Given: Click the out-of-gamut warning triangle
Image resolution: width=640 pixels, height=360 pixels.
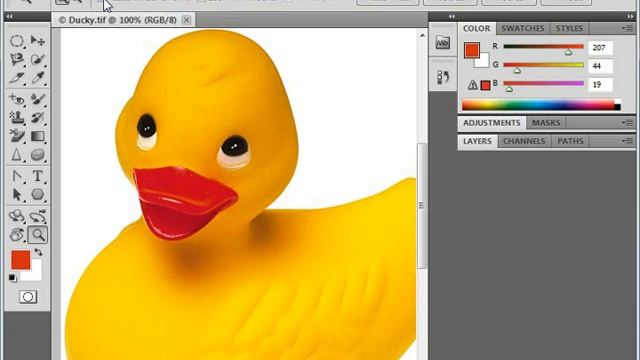Looking at the screenshot, I should [x=472, y=85].
